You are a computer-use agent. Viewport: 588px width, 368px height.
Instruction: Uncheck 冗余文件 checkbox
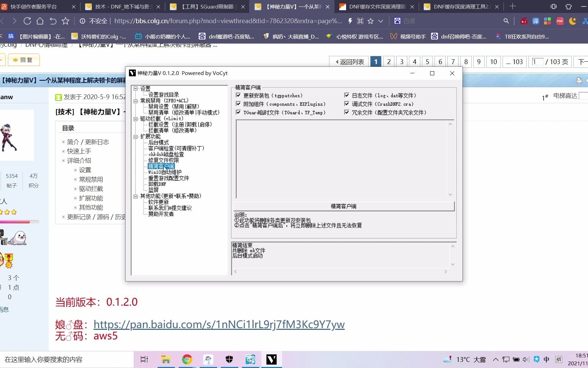(x=347, y=112)
